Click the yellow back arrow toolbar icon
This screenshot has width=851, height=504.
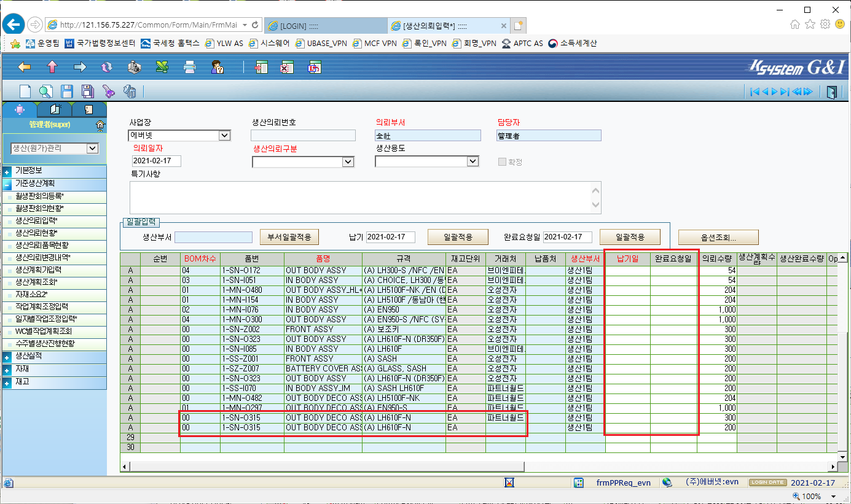click(25, 67)
